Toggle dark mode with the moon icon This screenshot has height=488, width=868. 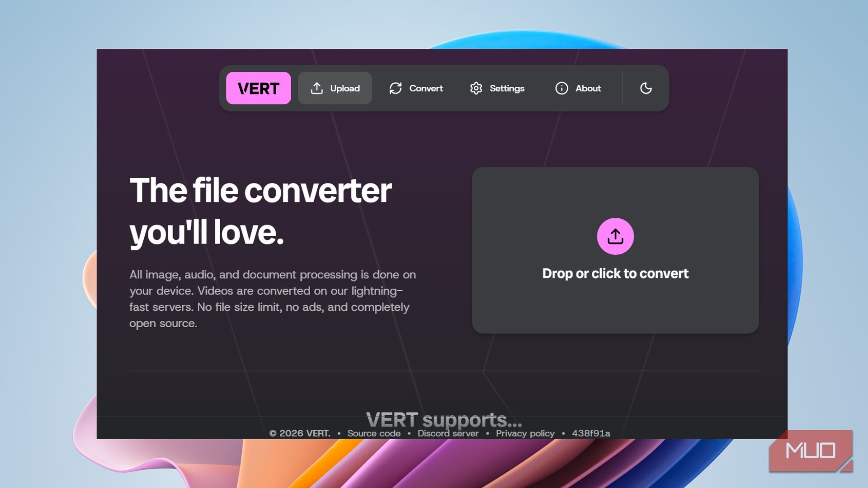(x=646, y=88)
